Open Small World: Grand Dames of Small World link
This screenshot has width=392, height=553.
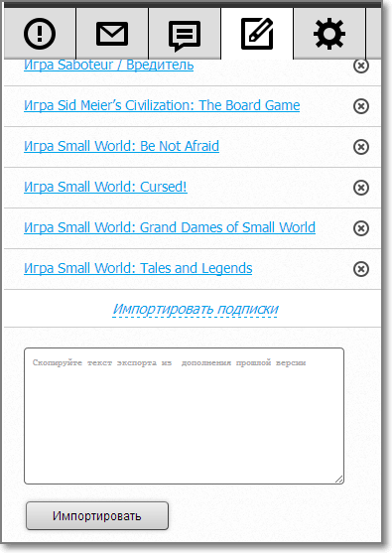170,227
